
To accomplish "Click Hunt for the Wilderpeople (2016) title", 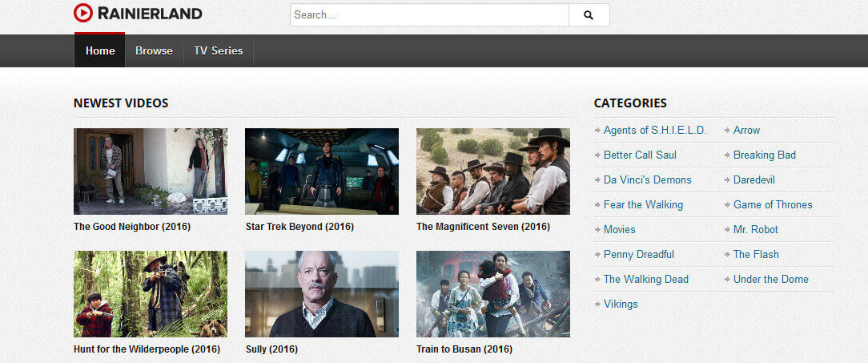I will [x=147, y=349].
